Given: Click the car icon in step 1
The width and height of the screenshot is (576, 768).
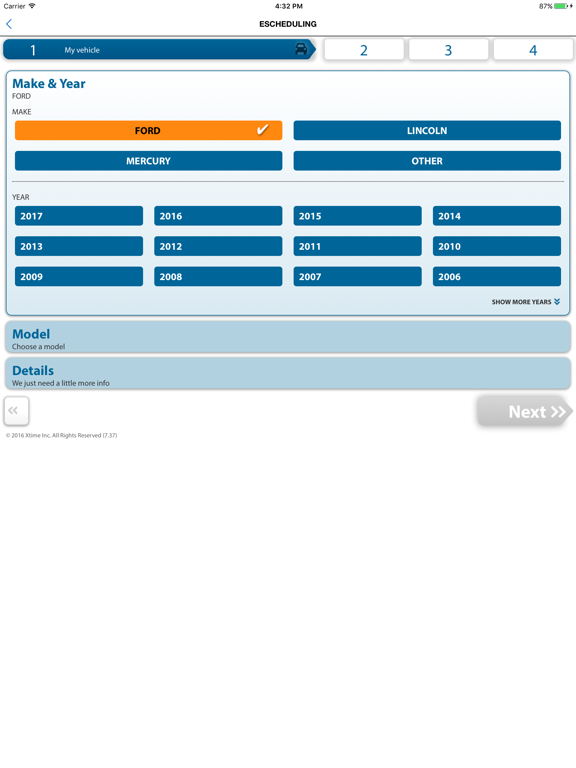Looking at the screenshot, I should 301,49.
